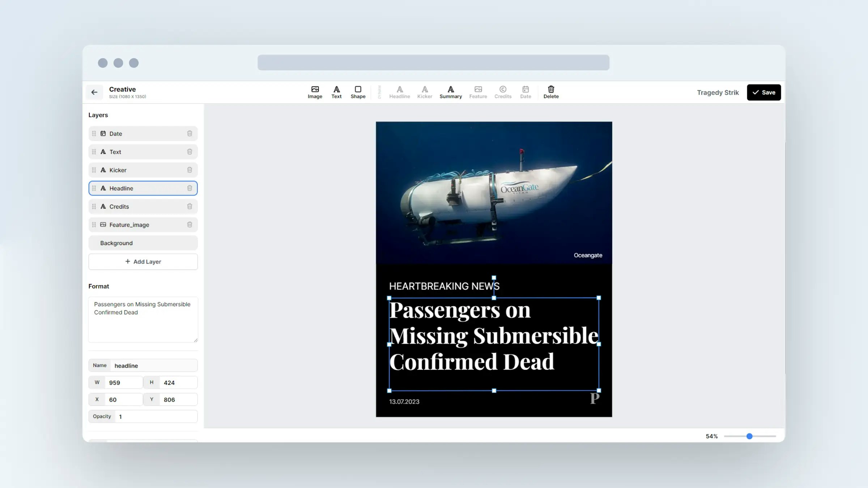Delete the Kicker layer via trash icon
868x488 pixels.
[190, 170]
